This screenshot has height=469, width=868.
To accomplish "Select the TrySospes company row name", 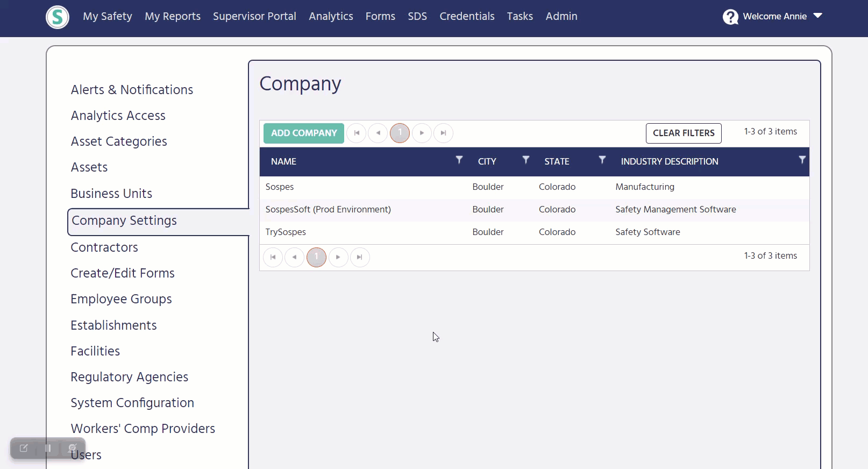I will (286, 232).
